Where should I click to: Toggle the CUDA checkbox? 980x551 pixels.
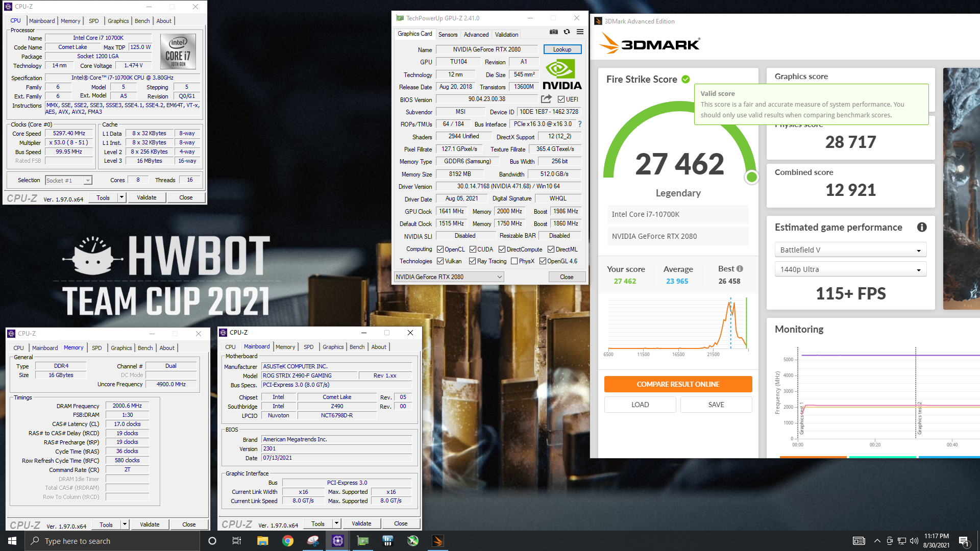[x=473, y=249]
